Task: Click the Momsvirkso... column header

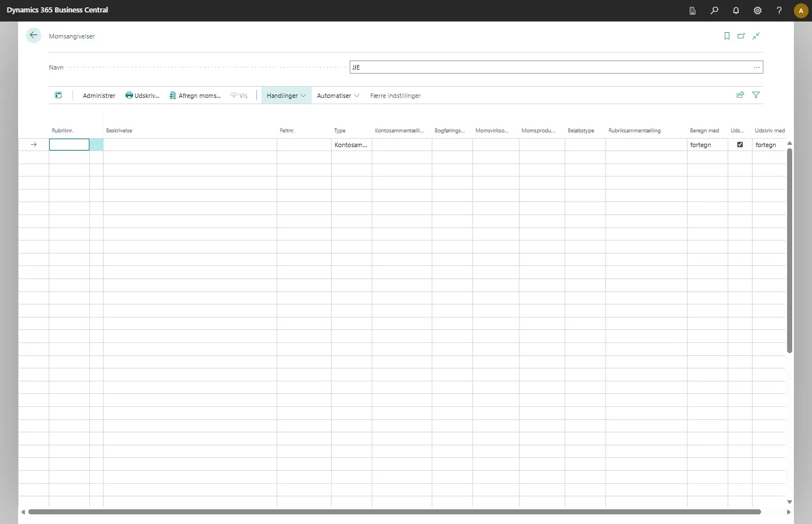Action: [x=492, y=131]
